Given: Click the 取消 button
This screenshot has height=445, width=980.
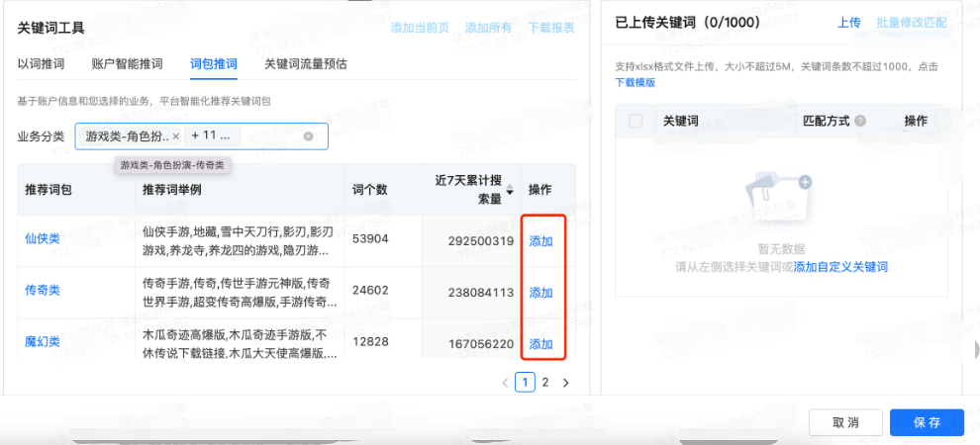Looking at the screenshot, I should (845, 422).
